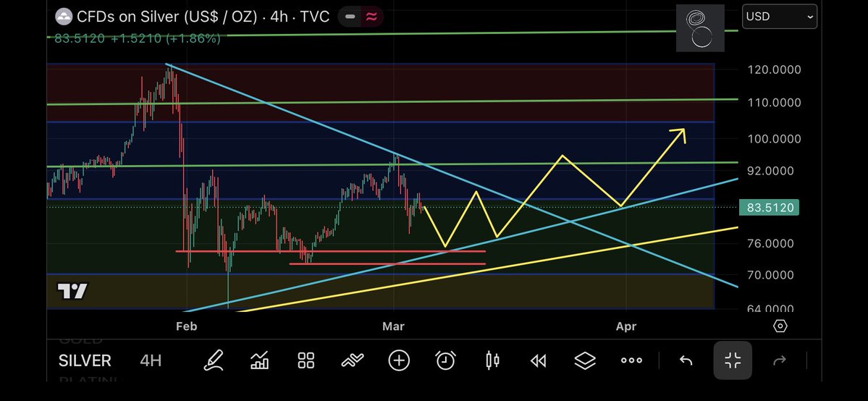Open the SILVER symbol selector

click(85, 361)
